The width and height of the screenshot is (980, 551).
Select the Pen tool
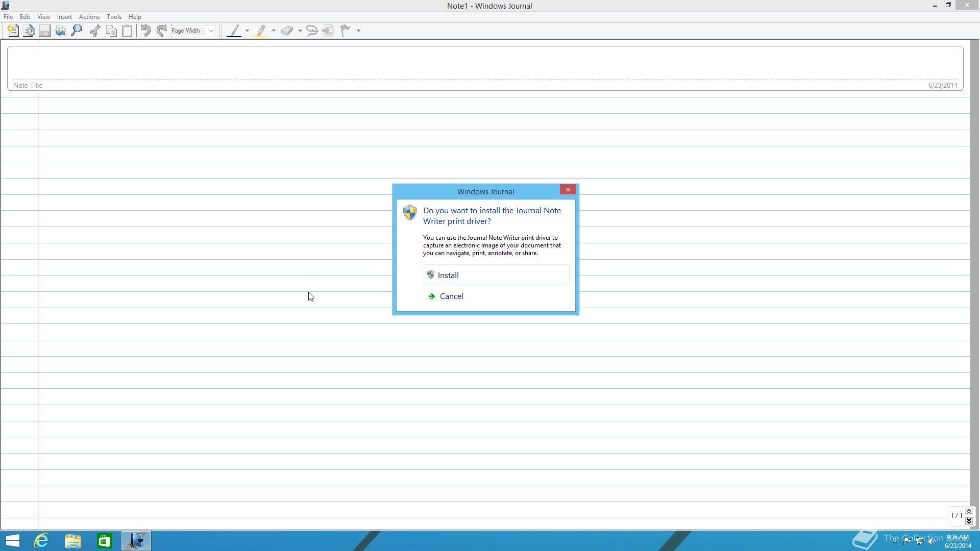tap(234, 31)
